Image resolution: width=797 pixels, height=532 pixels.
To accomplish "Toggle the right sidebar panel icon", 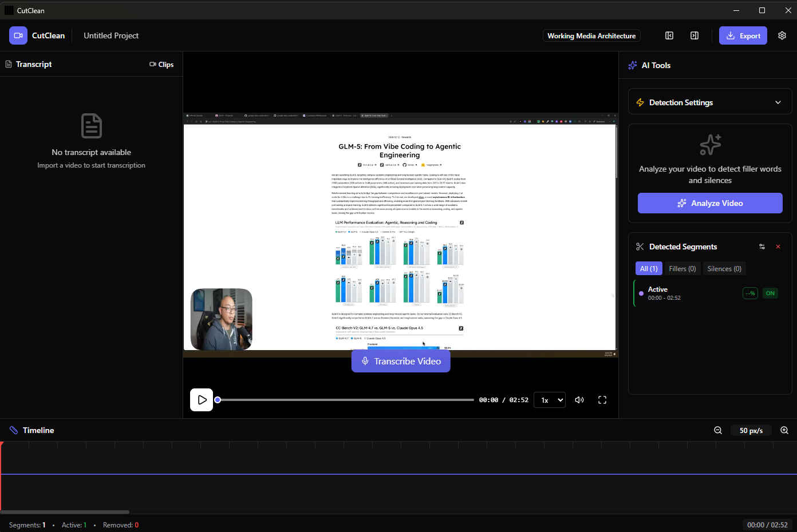I will click(695, 35).
